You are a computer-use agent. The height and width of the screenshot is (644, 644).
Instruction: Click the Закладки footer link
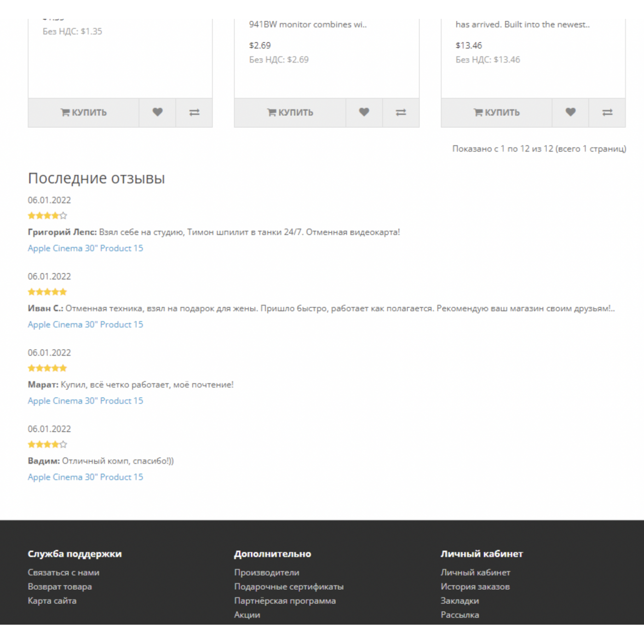coord(460,601)
